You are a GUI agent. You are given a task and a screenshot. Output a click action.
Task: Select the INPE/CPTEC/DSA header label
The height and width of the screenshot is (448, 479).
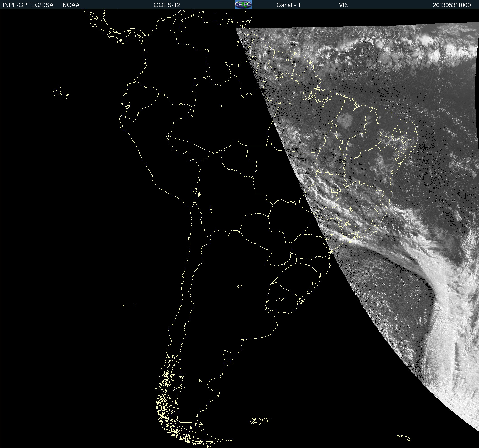tap(28, 5)
